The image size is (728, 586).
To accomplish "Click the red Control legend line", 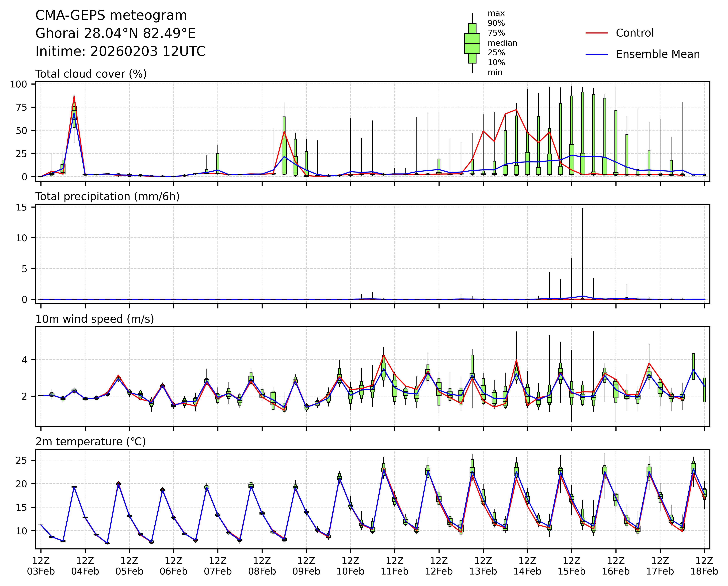I will pyautogui.click(x=596, y=33).
